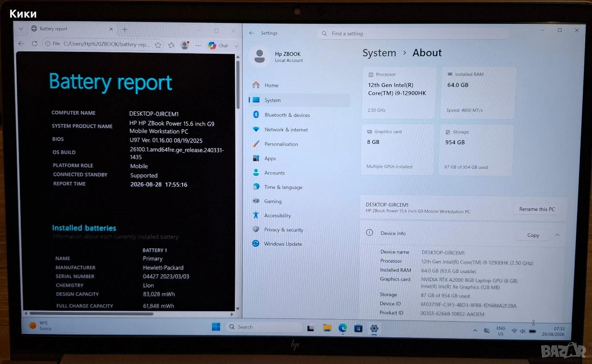Open Microsoft Edge from the taskbar
The width and height of the screenshot is (592, 364).
(343, 328)
